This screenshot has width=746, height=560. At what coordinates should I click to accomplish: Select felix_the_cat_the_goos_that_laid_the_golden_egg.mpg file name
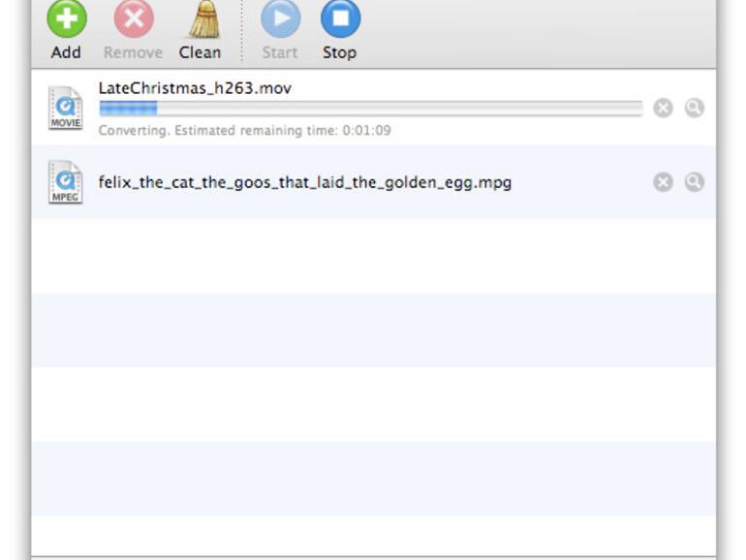click(x=305, y=183)
